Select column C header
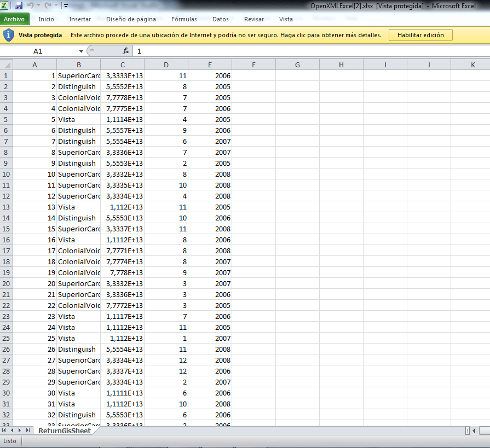This screenshot has width=490, height=448. (x=123, y=65)
